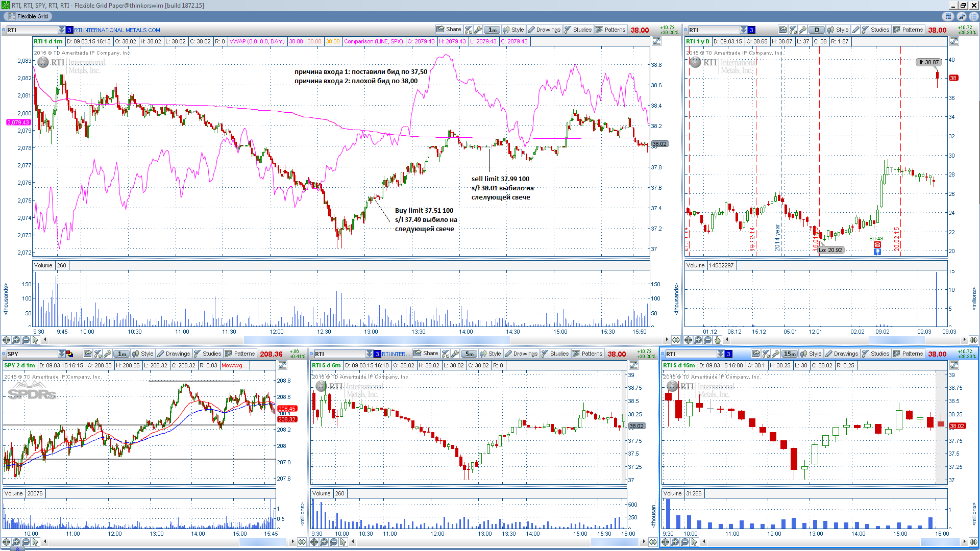Click the pin icon at top right
980x551 pixels.
click(x=961, y=16)
